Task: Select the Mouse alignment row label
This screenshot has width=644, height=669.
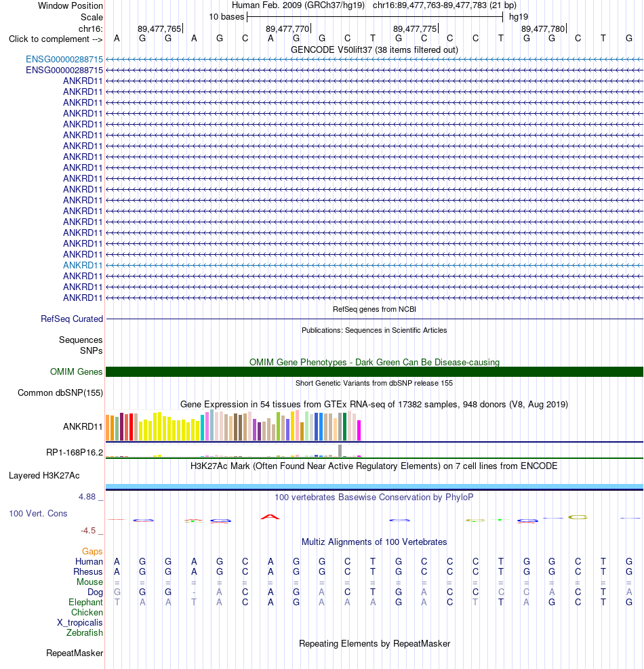Action: 89,582
